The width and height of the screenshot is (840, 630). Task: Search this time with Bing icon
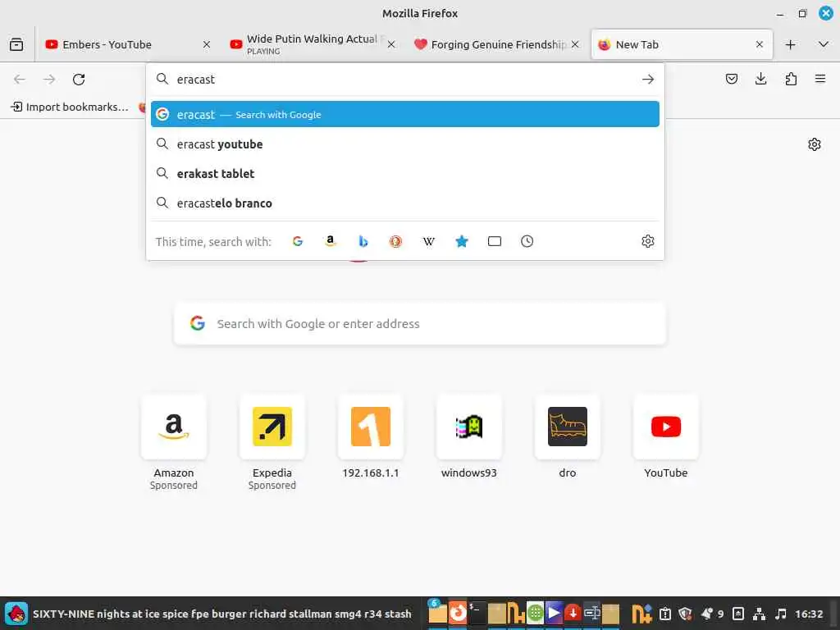[x=363, y=241]
